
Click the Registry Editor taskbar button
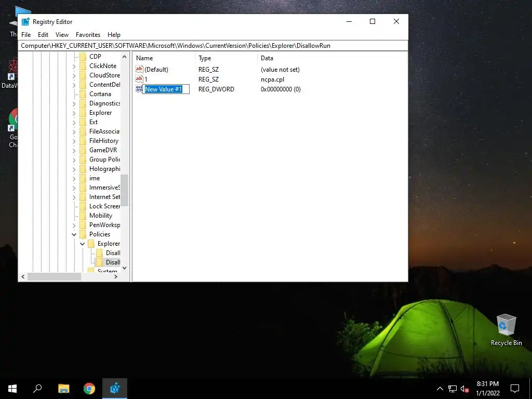tap(115, 389)
